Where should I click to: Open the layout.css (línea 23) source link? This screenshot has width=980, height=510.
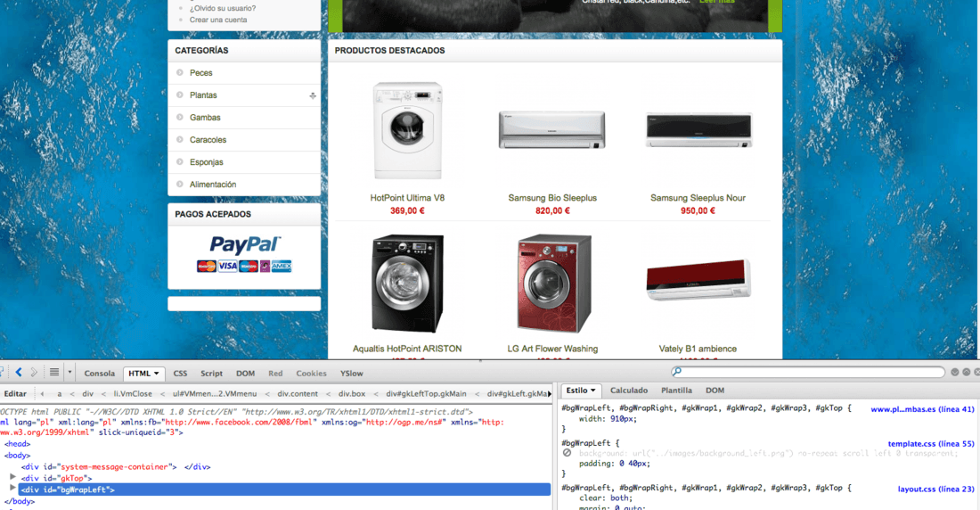click(x=935, y=489)
